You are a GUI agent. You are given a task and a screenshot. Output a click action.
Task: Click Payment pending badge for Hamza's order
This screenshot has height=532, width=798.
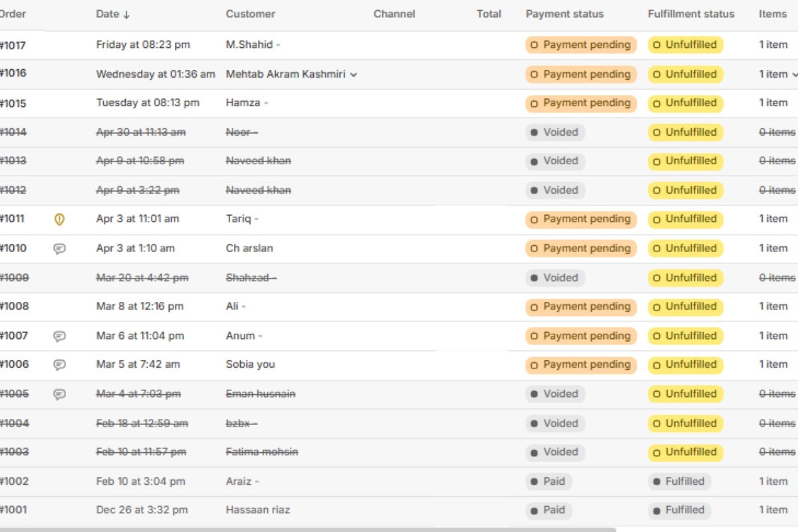(x=581, y=103)
